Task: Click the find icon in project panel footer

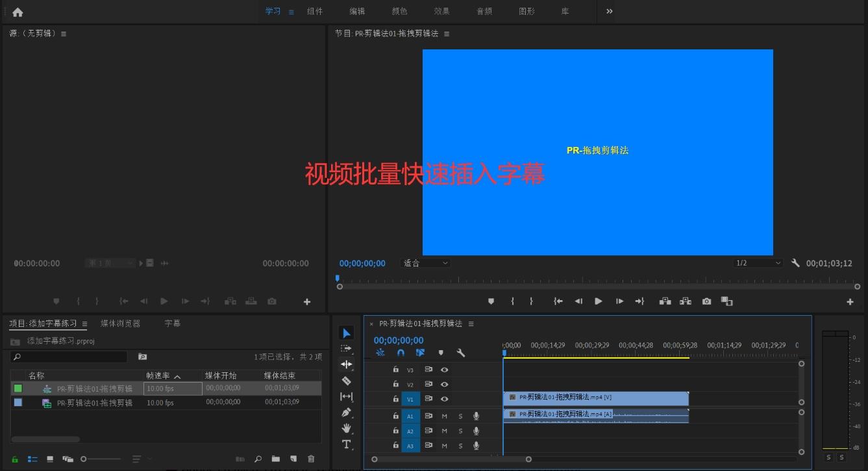Action: tap(258, 459)
